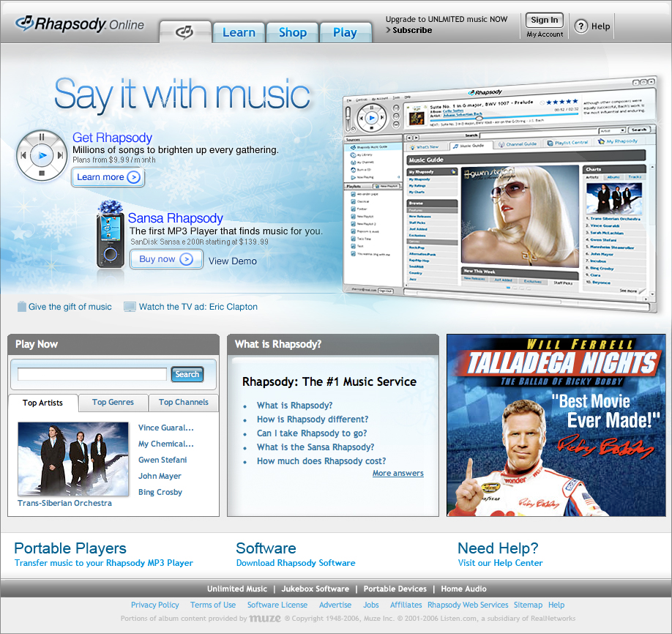Click next track on player wheel
The height and width of the screenshot is (634, 672).
[61, 155]
